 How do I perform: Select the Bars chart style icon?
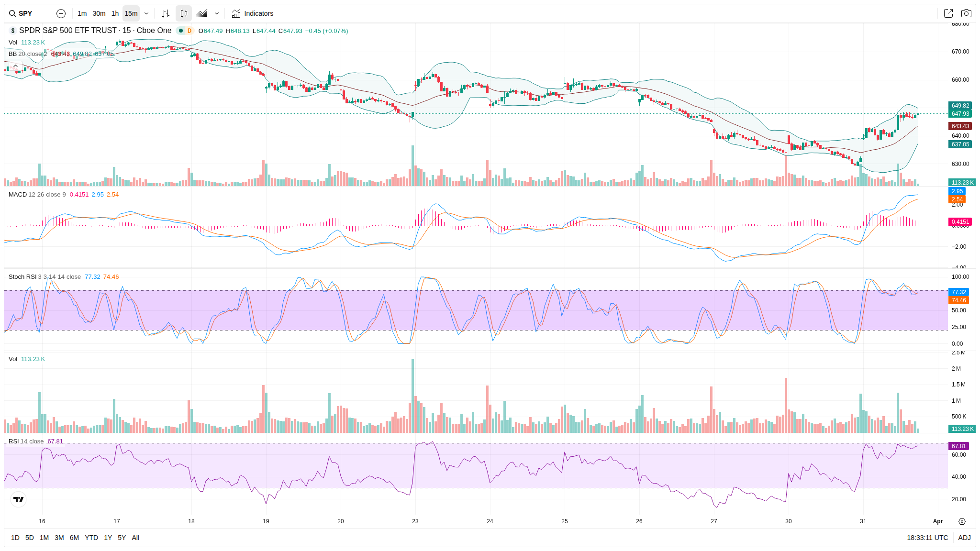pyautogui.click(x=166, y=13)
